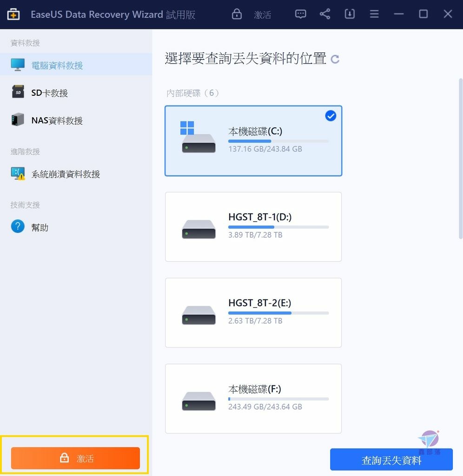
Task: Click the blue monitor icon for PC recovery
Action: 18,64
